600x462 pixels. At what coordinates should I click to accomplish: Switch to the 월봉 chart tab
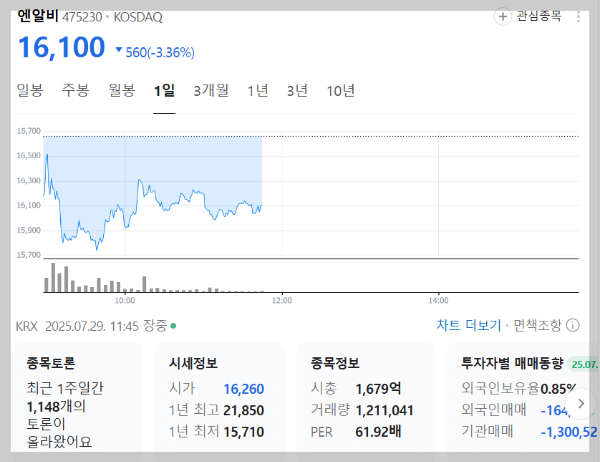pos(122,91)
